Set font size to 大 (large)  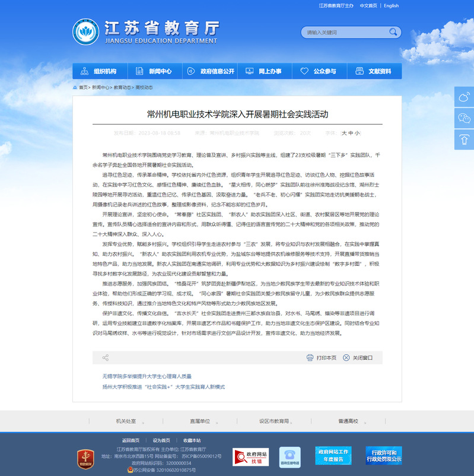pyautogui.click(x=343, y=134)
